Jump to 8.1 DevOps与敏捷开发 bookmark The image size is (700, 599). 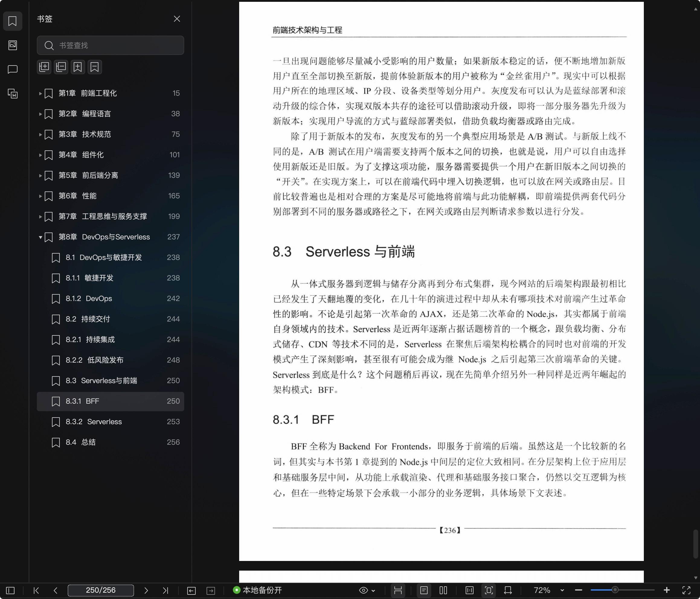[x=111, y=258]
